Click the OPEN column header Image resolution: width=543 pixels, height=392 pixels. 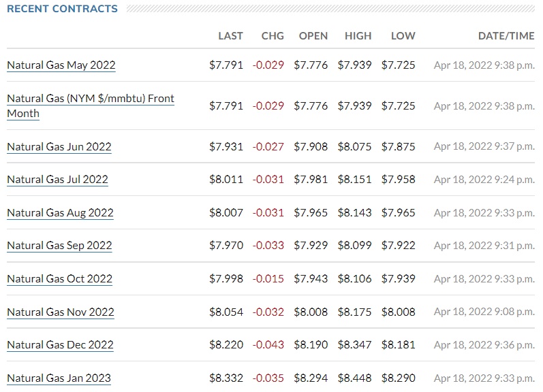(x=313, y=36)
